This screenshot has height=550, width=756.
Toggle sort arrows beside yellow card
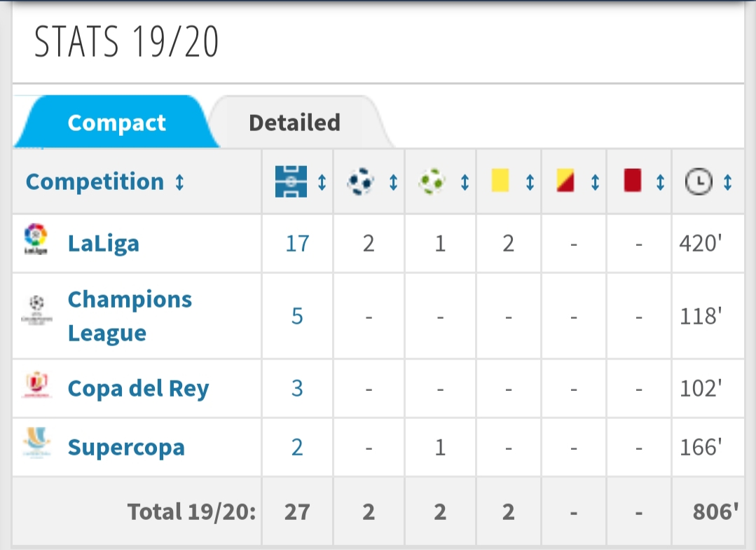(530, 182)
